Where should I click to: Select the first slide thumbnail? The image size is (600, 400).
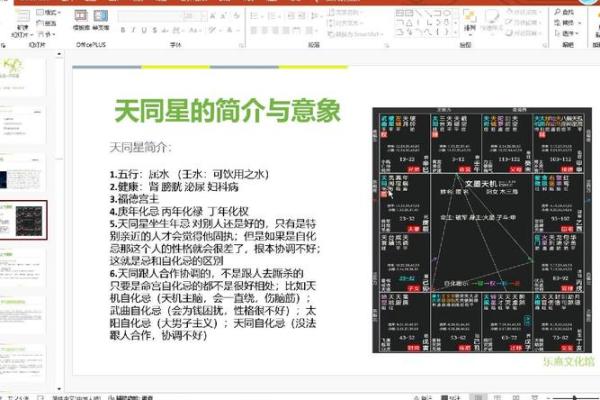pos(23,75)
